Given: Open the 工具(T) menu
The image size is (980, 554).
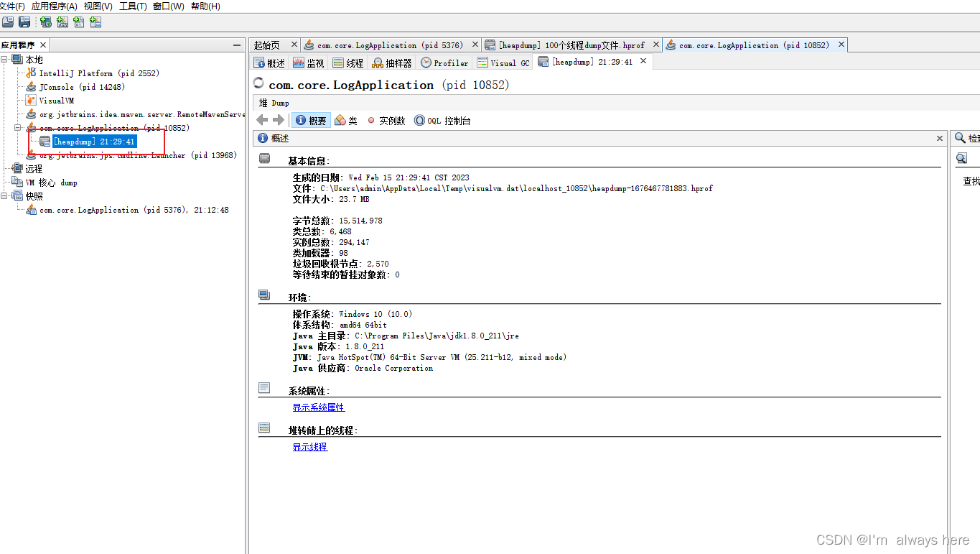Looking at the screenshot, I should pyautogui.click(x=133, y=6).
